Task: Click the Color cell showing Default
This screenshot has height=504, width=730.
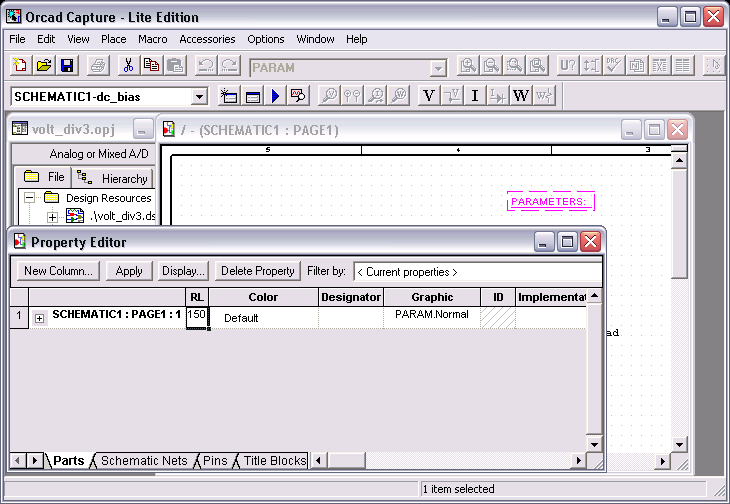Action: (264, 317)
